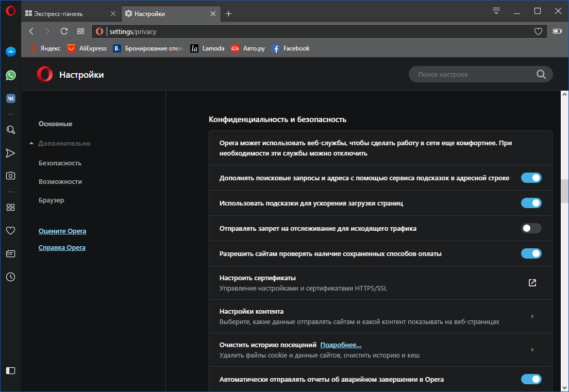Take a snapshot with the sidebar camera icon

click(10, 176)
